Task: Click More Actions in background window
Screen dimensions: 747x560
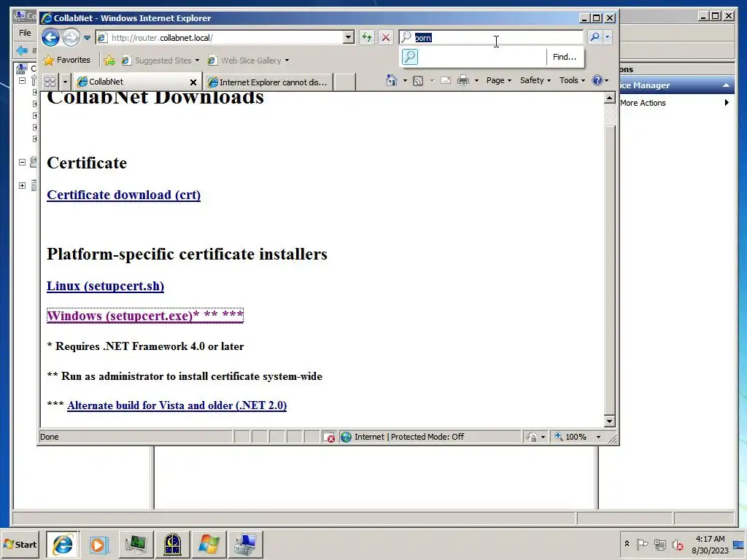Action: coord(643,103)
